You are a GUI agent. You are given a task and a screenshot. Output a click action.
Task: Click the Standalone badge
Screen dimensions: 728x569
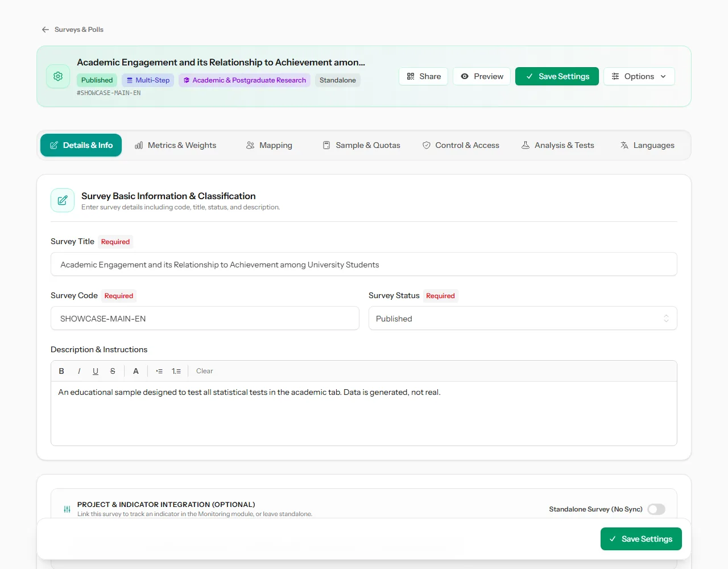pyautogui.click(x=338, y=80)
